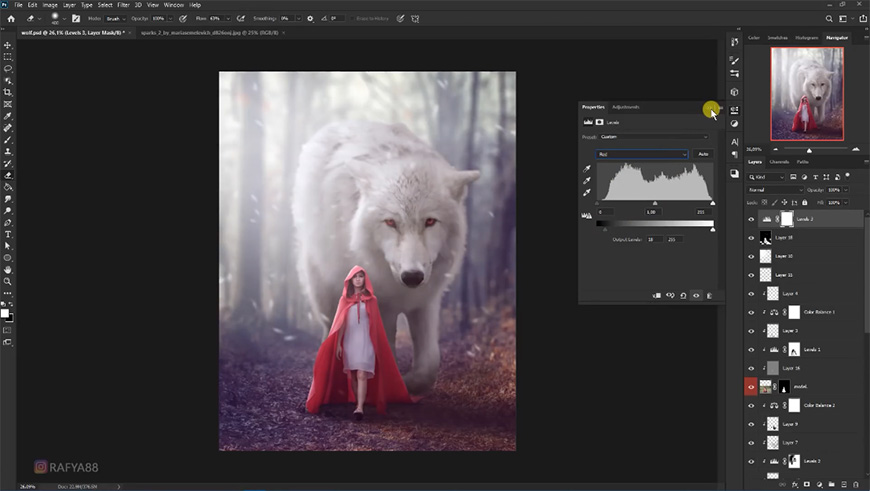This screenshot has width=870, height=491.
Task: Click the layer mask icon in Properties header
Action: point(599,122)
